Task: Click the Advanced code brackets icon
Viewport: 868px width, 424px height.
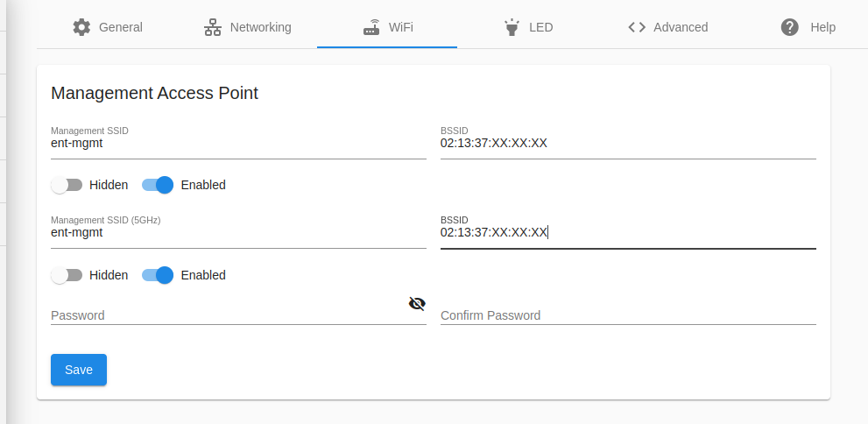Action: pos(637,27)
